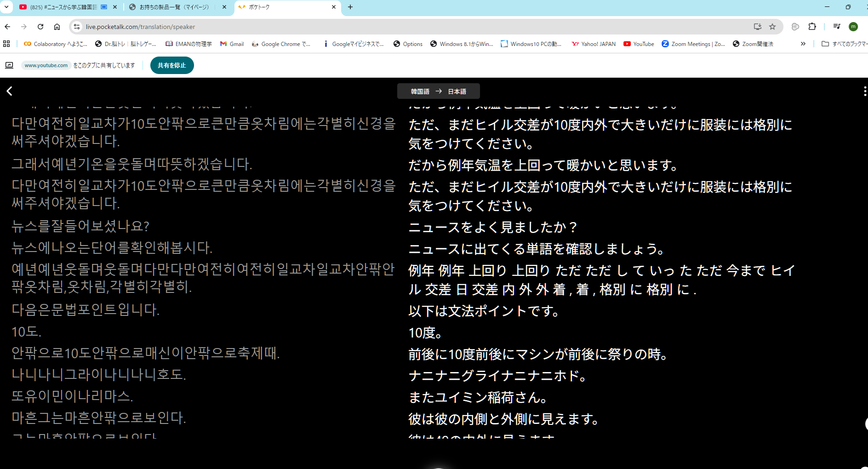The height and width of the screenshot is (469, 868).
Task: Switch to the YouTube Korean news tab
Action: 64,7
